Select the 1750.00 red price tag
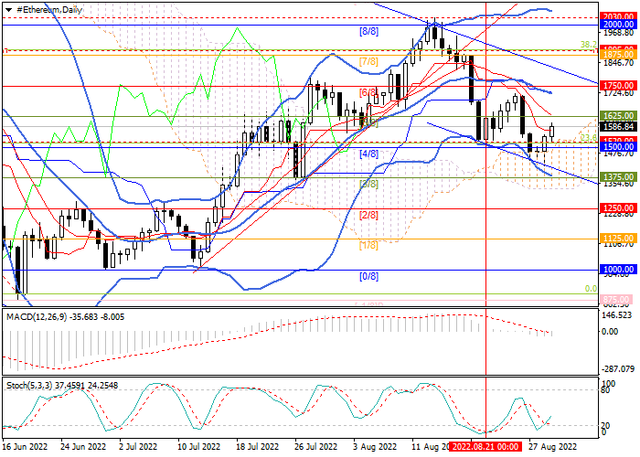 (618, 86)
